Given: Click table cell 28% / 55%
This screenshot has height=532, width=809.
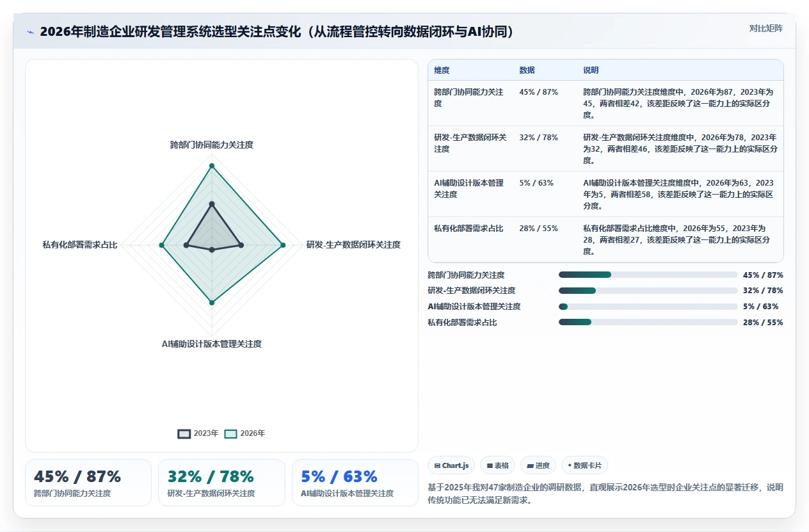Looking at the screenshot, I should point(538,229).
